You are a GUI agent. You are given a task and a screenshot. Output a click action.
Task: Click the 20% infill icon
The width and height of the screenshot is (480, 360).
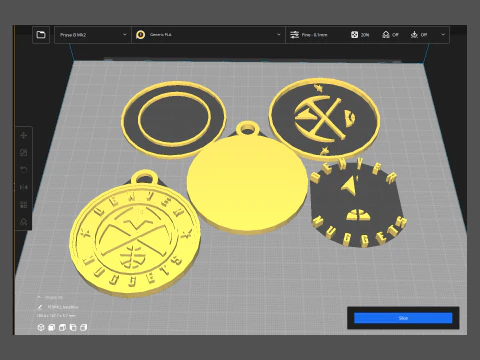tap(354, 35)
